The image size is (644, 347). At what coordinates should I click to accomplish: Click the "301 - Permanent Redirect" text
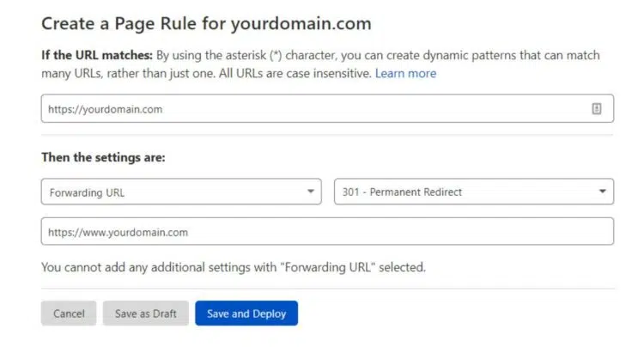(x=402, y=192)
